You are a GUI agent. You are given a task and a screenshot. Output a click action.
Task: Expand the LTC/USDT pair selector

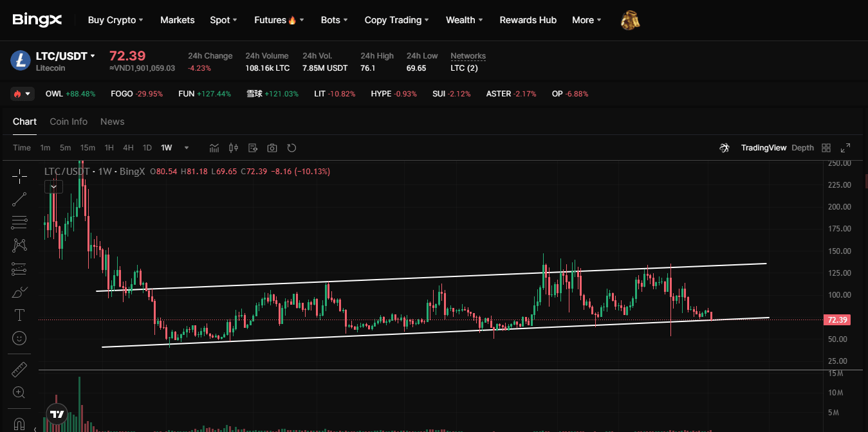point(63,55)
